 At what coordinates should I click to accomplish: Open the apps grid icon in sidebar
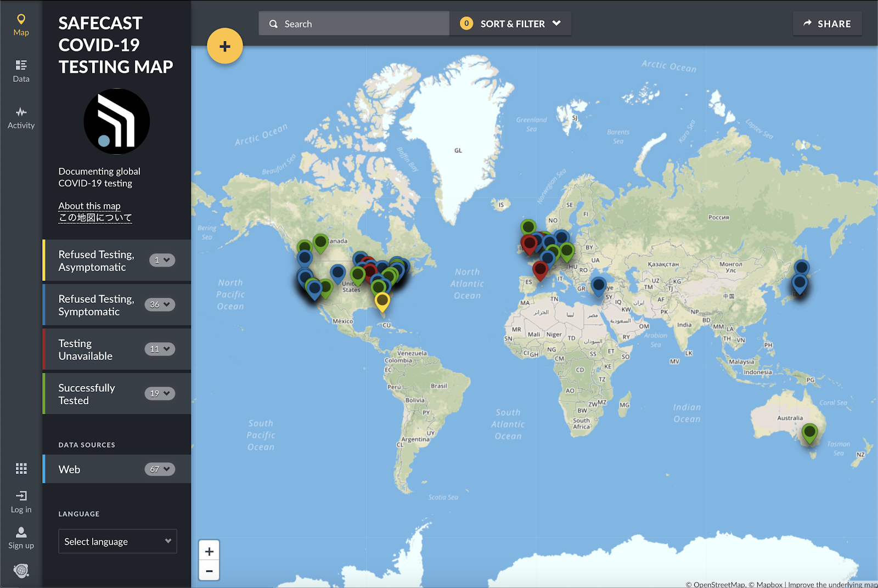(x=21, y=468)
